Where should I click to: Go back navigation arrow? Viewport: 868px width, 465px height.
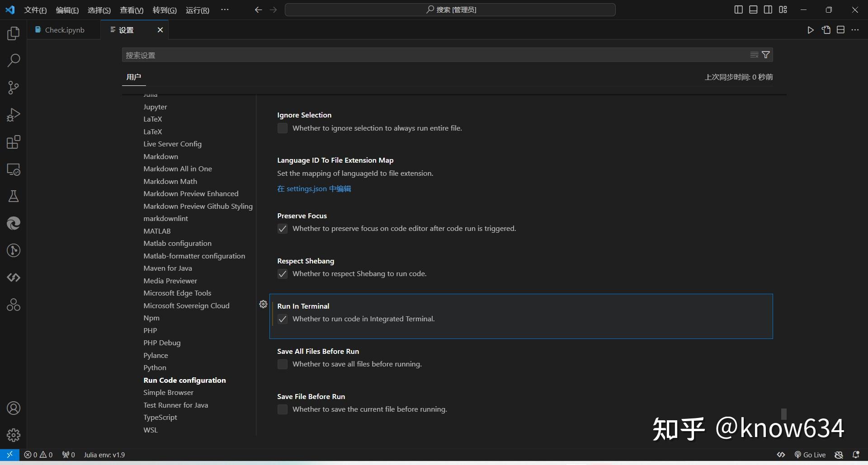(x=258, y=9)
